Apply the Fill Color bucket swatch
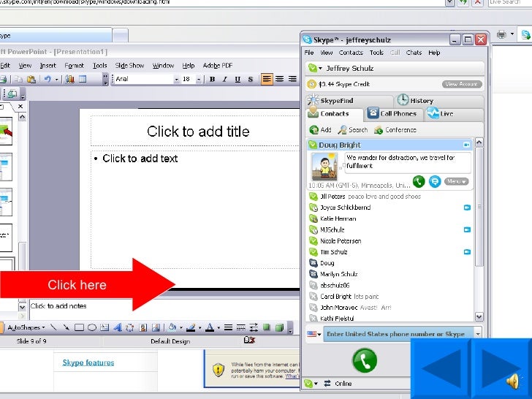 coord(172,327)
